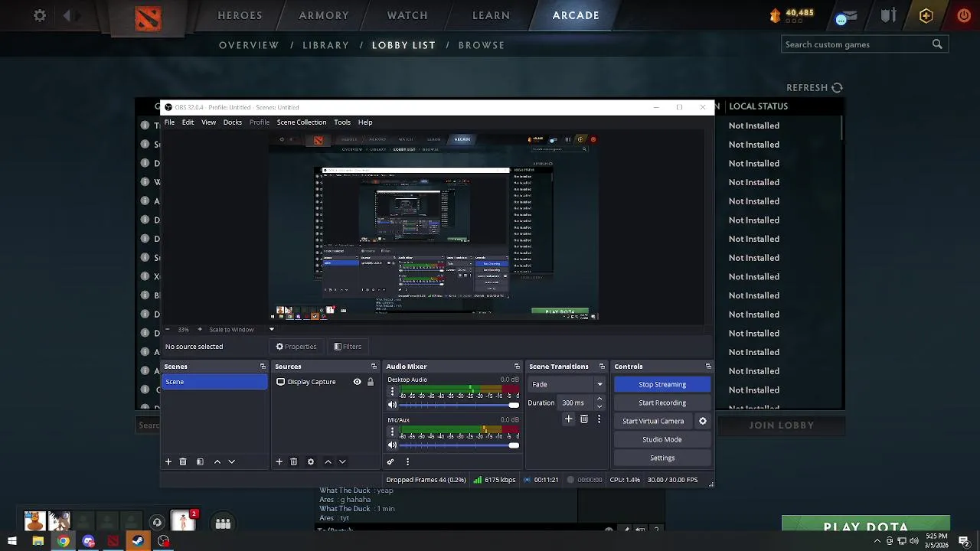Open Dota settings gear icon

pos(40,15)
